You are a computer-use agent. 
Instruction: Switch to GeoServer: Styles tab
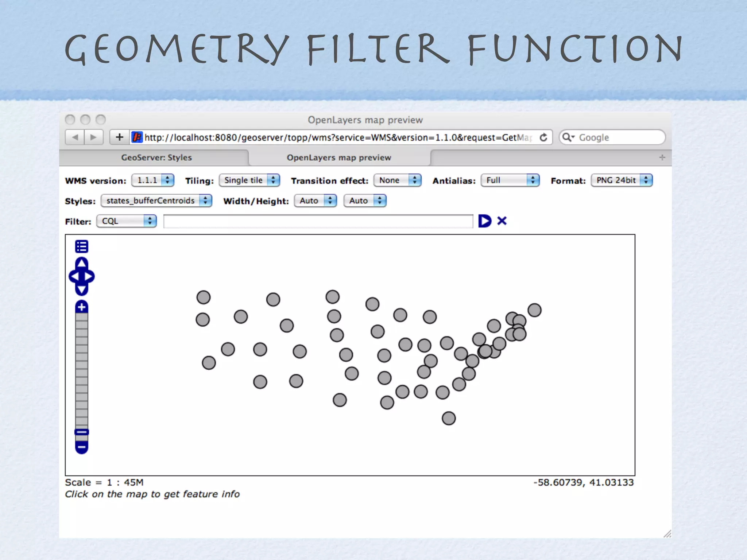[156, 157]
